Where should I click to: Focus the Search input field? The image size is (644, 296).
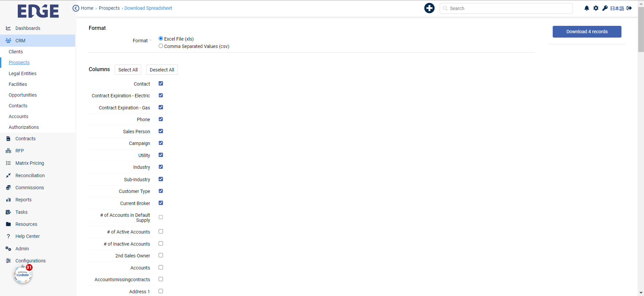[506, 8]
